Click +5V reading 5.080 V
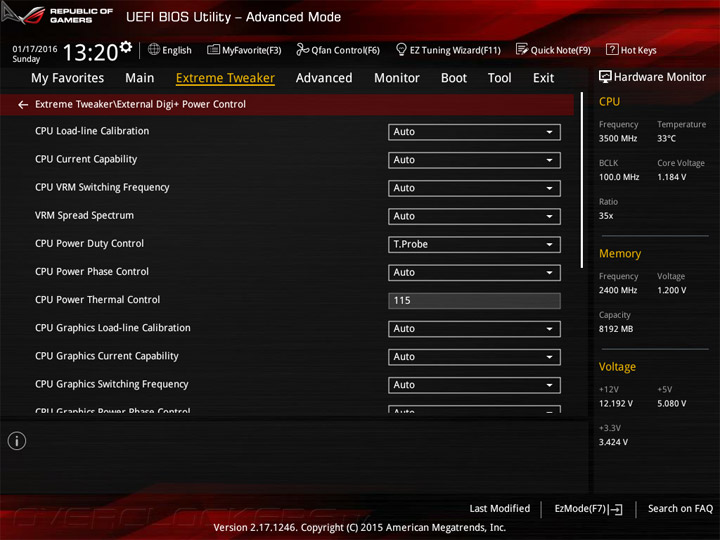The image size is (720, 540). [671, 404]
